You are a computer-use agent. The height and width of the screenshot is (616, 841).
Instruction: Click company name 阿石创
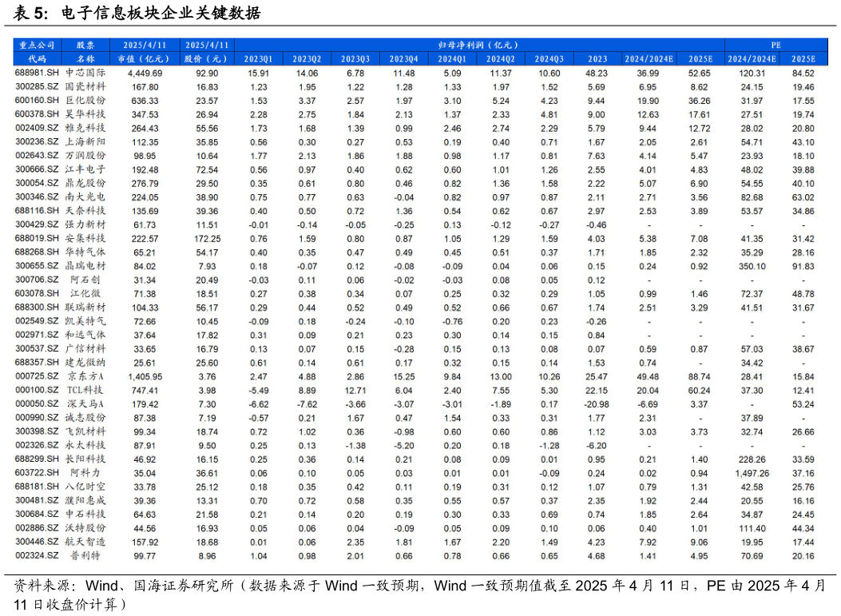coord(85,280)
